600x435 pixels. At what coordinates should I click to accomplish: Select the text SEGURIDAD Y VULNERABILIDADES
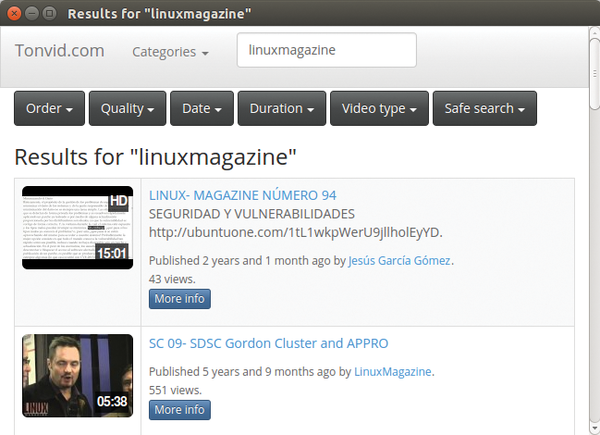[x=252, y=214]
